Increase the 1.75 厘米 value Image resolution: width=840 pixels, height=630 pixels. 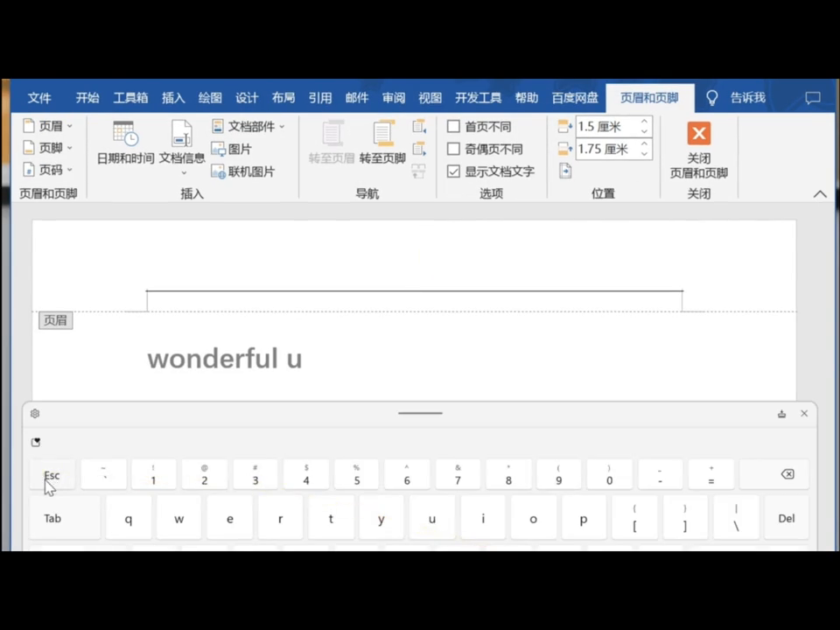(645, 143)
